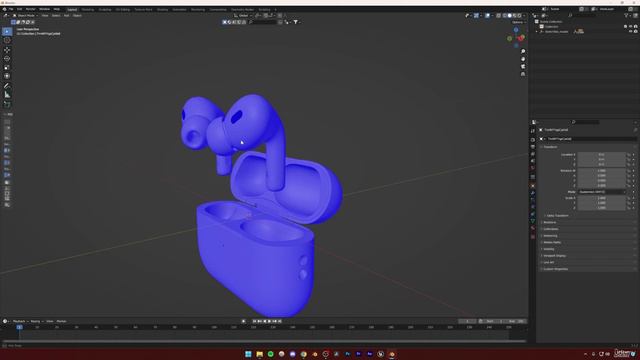Select the Add Cube tool
The height and width of the screenshot is (360, 640).
7,104
